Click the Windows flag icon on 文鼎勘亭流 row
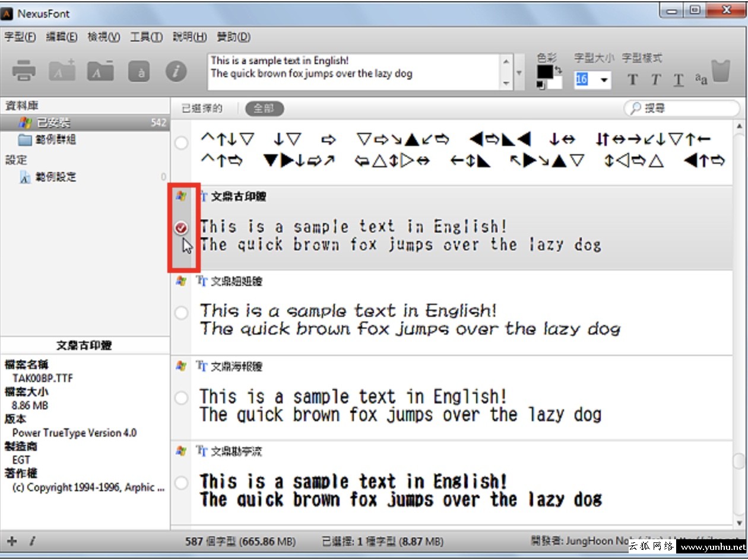 click(x=181, y=451)
